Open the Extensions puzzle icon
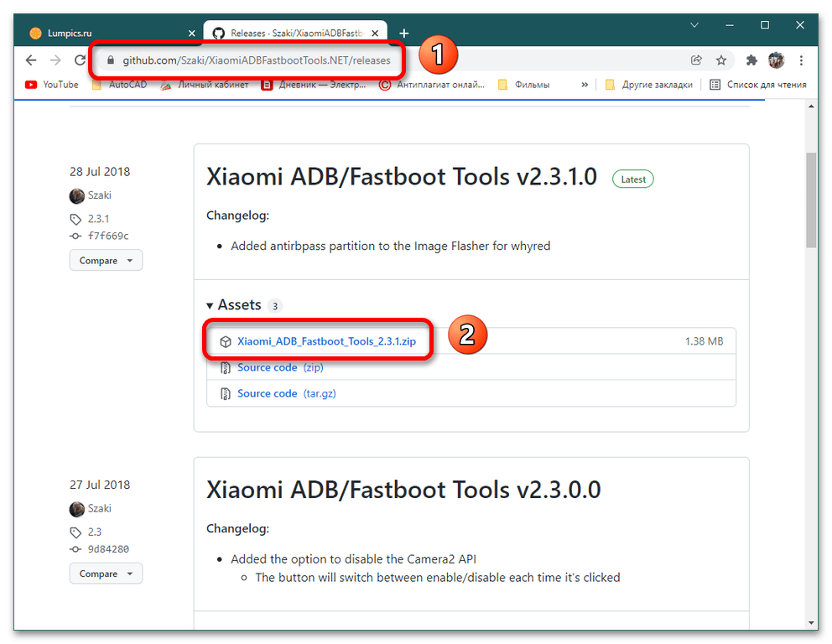Image resolution: width=832 pixels, height=644 pixels. [x=751, y=60]
